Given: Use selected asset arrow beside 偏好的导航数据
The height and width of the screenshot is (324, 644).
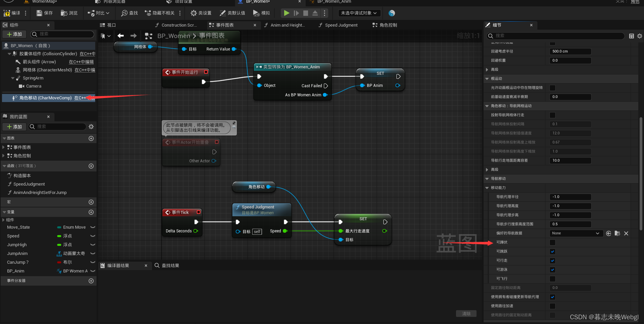Looking at the screenshot, I should point(609,233).
